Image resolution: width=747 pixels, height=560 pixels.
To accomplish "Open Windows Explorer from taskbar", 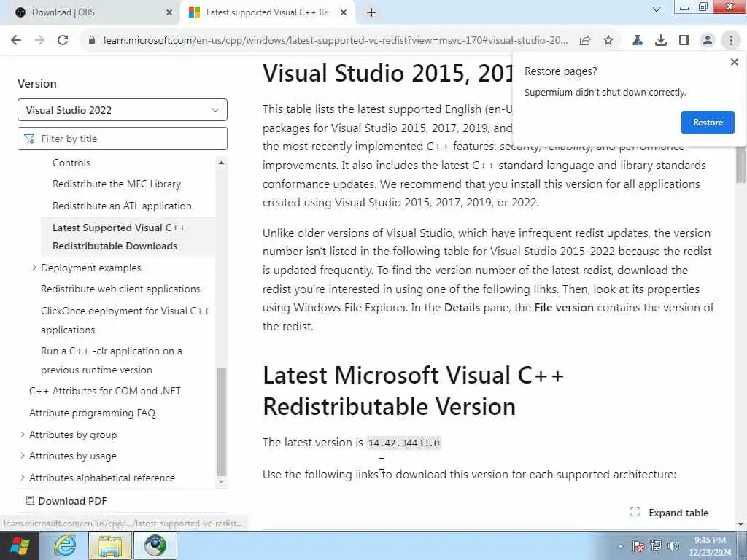I will click(111, 545).
